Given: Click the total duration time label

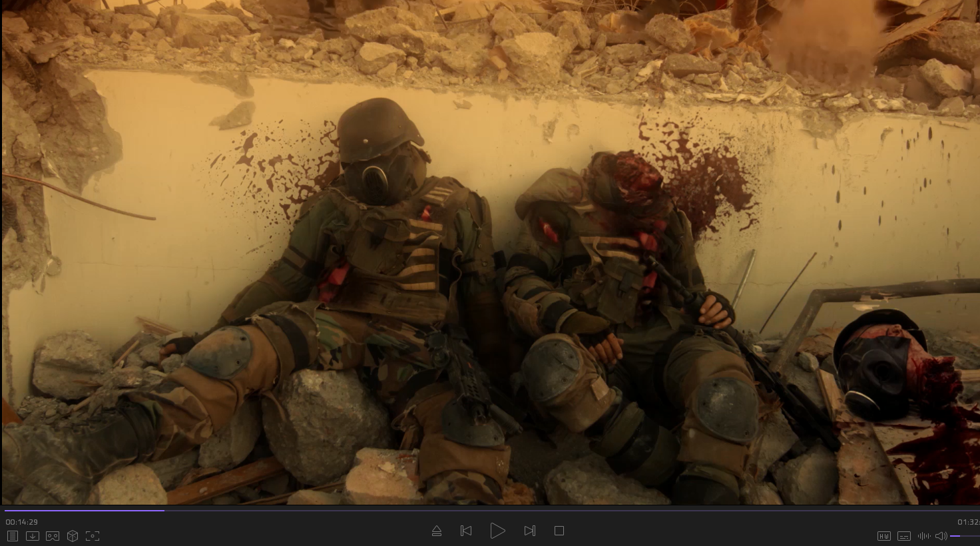Looking at the screenshot, I should [968, 522].
